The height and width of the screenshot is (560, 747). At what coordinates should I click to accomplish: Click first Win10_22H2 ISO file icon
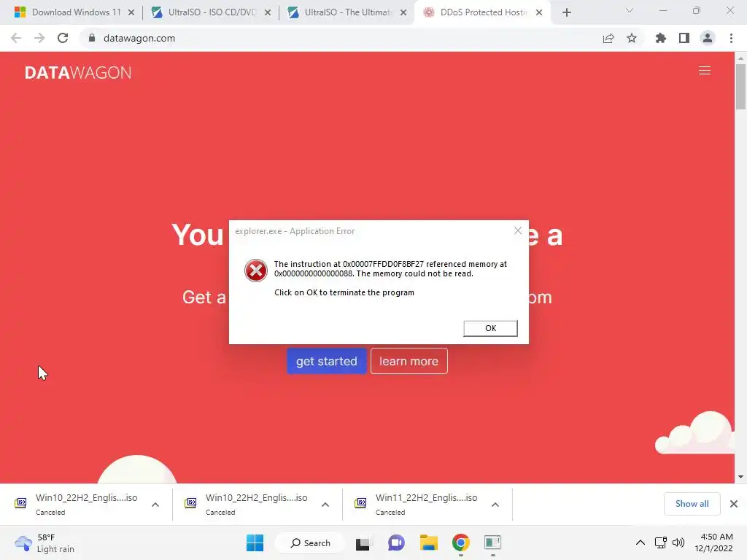coord(20,503)
